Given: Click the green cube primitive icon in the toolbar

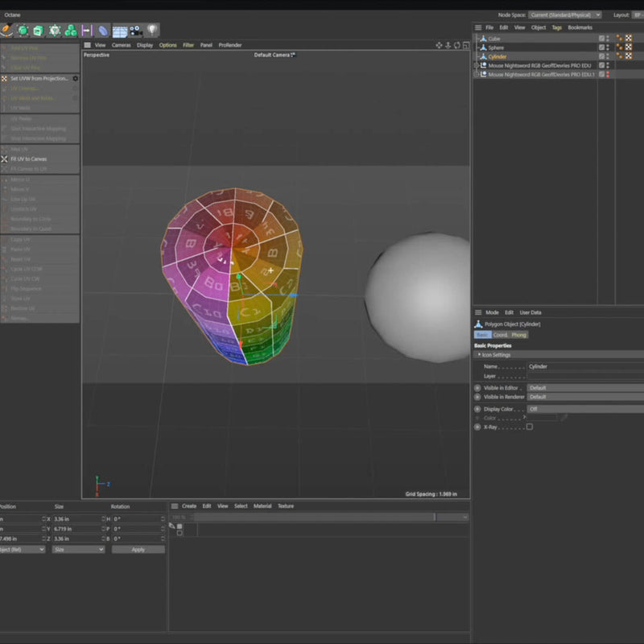Looking at the screenshot, I should coord(37,31).
